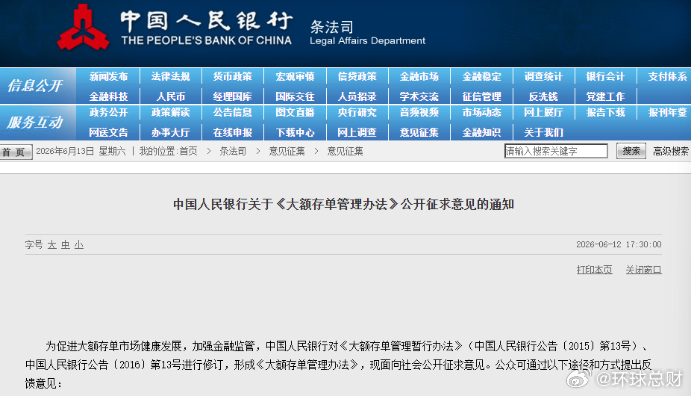The width and height of the screenshot is (691, 396).
Task: Navigate to 金融市场
Action: [x=419, y=77]
